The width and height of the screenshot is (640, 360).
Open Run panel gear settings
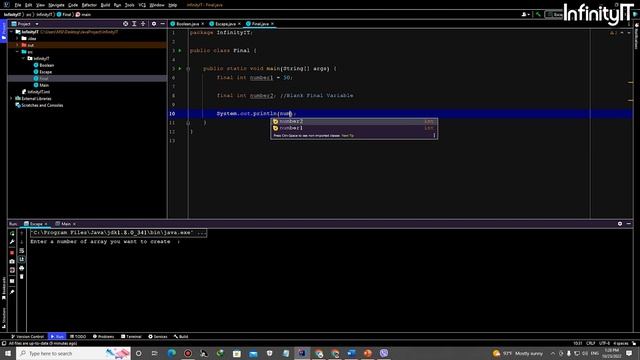pos(620,224)
